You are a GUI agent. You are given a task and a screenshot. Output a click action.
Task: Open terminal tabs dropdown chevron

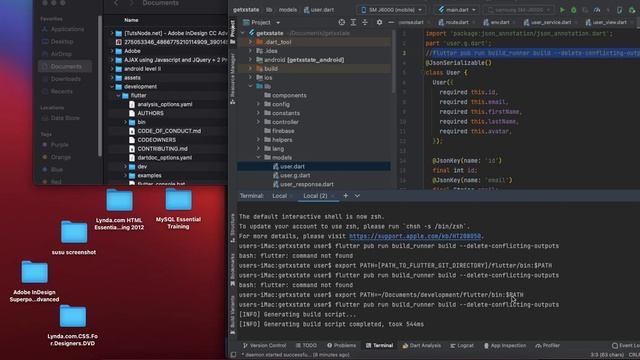[x=357, y=196]
